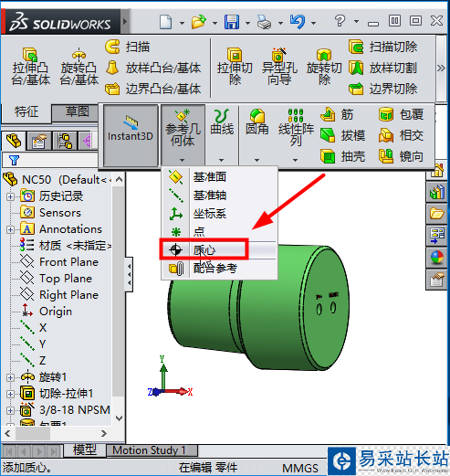Expand the Annotations tree node

tap(10, 229)
